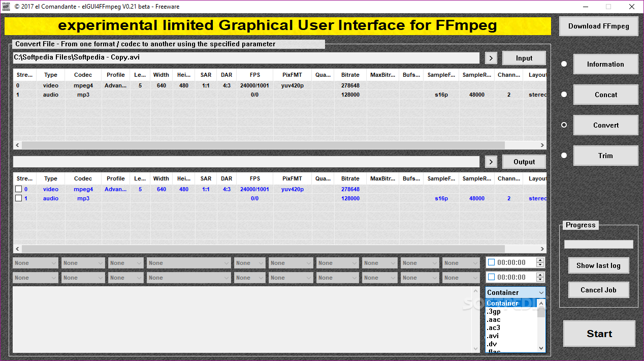Choose .ac3 from the container list
Viewport: 644px width, 361px height.
pos(511,328)
